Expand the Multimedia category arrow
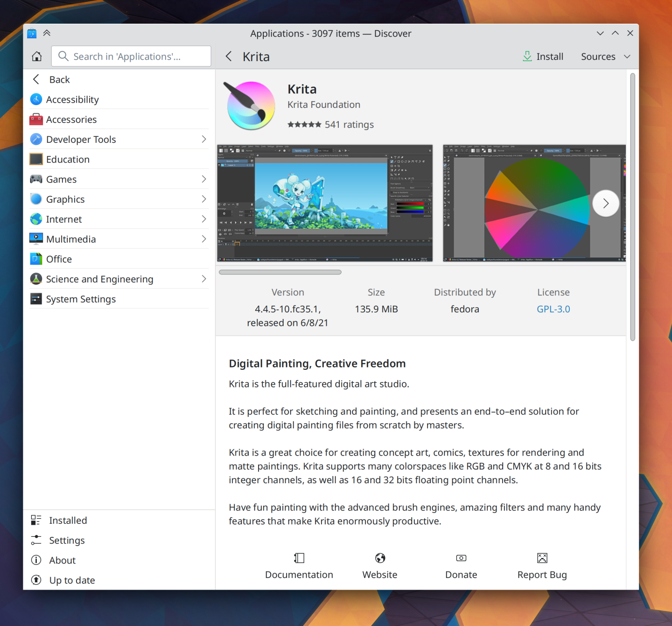This screenshot has height=626, width=672. coord(203,239)
